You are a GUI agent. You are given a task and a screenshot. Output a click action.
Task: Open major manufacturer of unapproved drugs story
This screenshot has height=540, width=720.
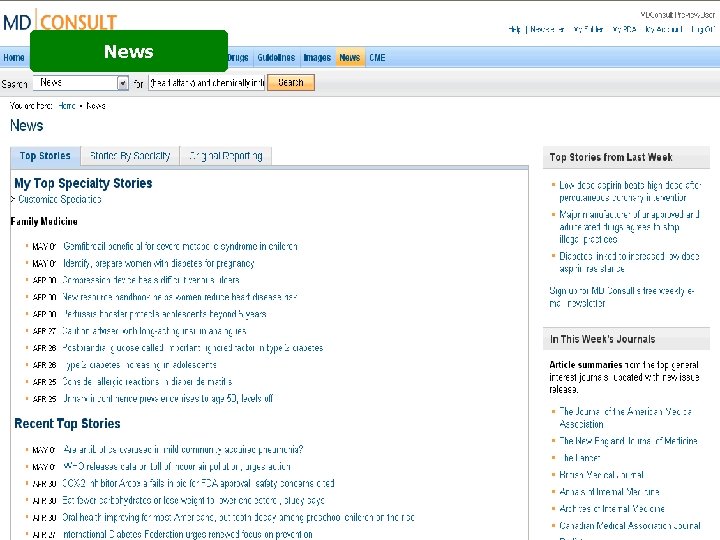coord(629,227)
